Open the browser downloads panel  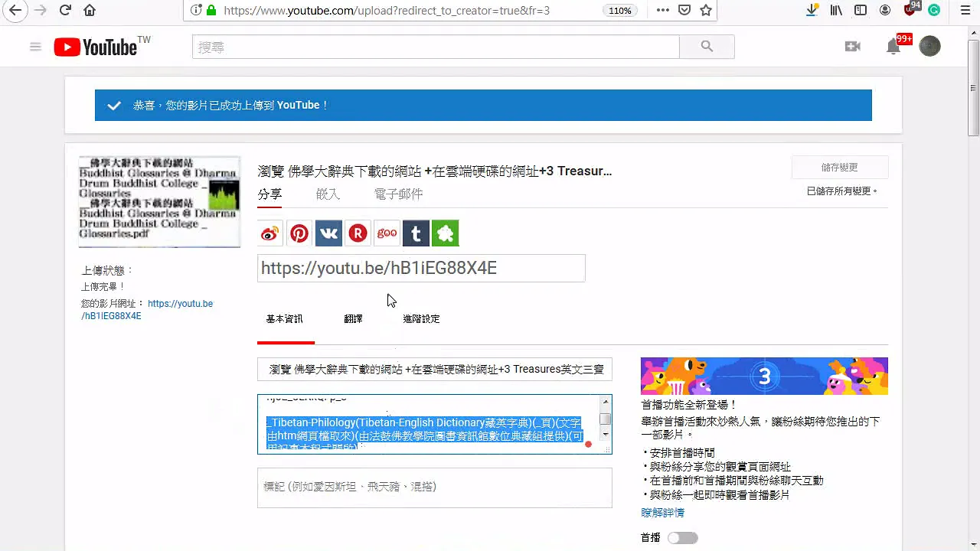(x=812, y=11)
